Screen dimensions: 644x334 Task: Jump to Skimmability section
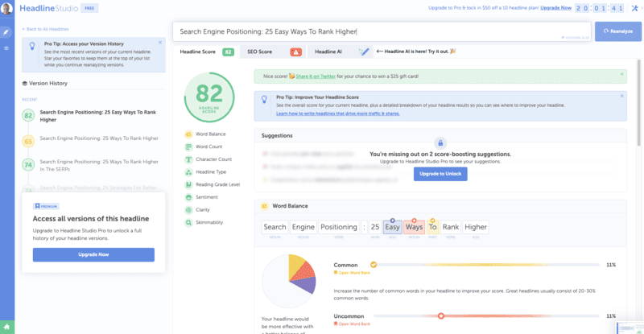pos(209,223)
